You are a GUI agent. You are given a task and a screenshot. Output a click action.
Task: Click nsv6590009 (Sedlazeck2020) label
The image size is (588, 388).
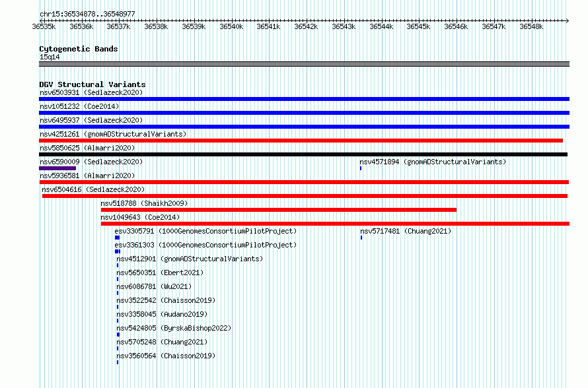[91, 162]
